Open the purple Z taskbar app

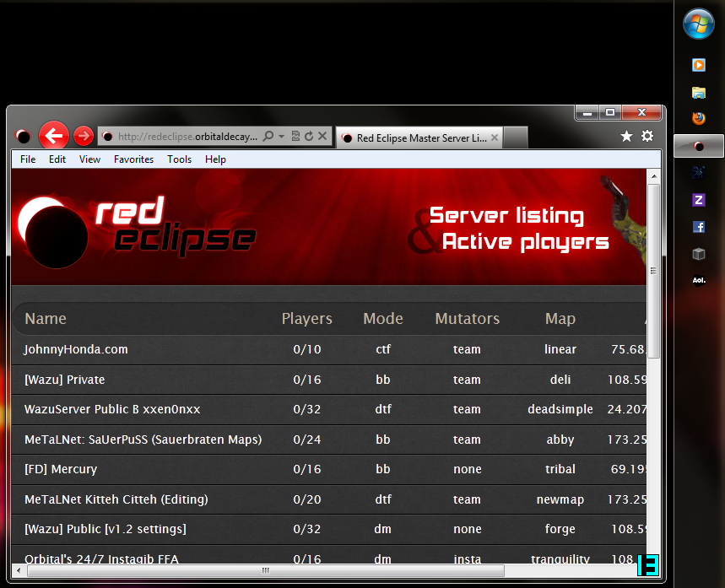(x=699, y=200)
